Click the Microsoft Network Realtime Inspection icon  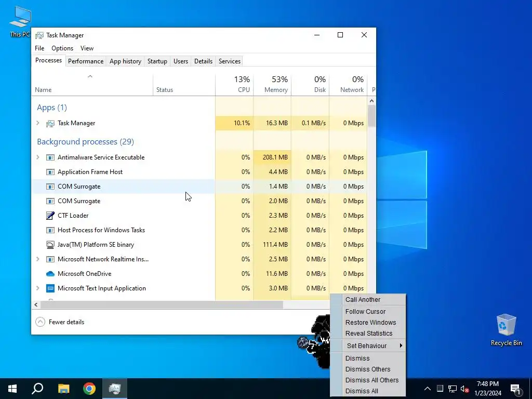coord(50,259)
